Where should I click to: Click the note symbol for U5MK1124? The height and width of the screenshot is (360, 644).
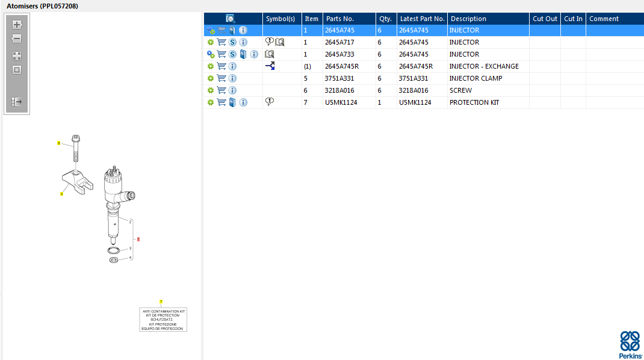[270, 102]
